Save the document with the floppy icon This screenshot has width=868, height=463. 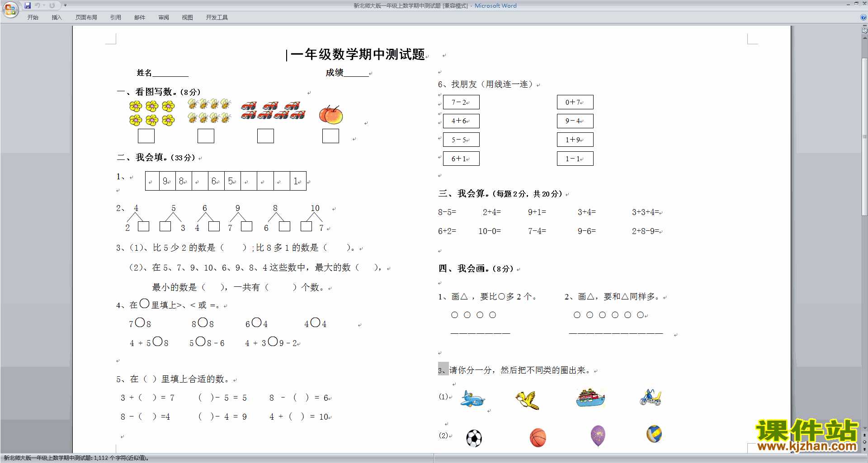click(x=28, y=5)
